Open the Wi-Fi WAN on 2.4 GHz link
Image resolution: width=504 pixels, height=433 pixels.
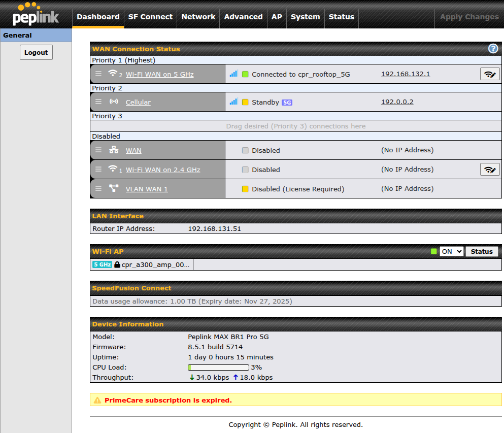coord(162,170)
